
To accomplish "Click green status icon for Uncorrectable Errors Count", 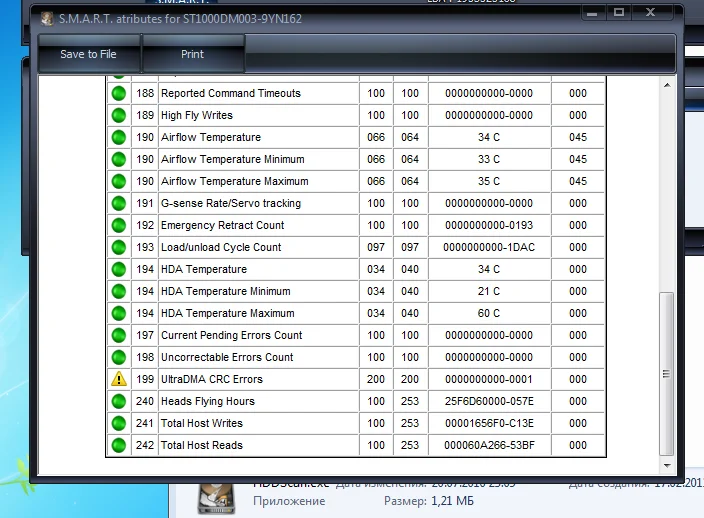I will coord(119,357).
